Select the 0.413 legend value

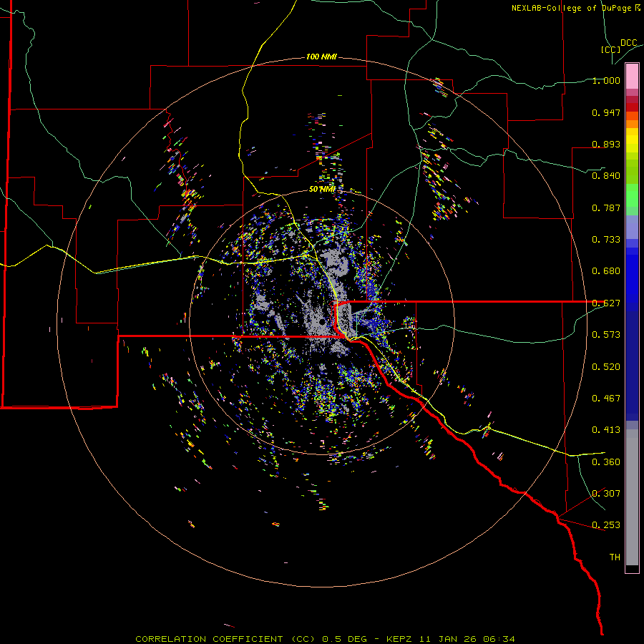(606, 430)
